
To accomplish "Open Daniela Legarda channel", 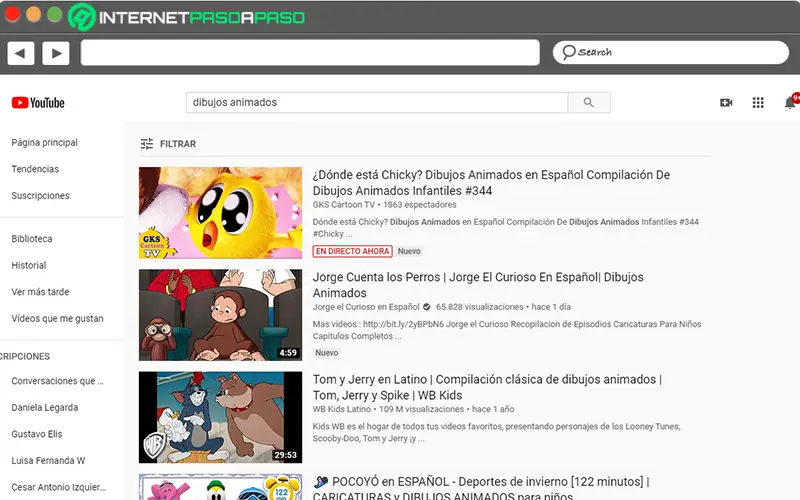I will coord(45,407).
